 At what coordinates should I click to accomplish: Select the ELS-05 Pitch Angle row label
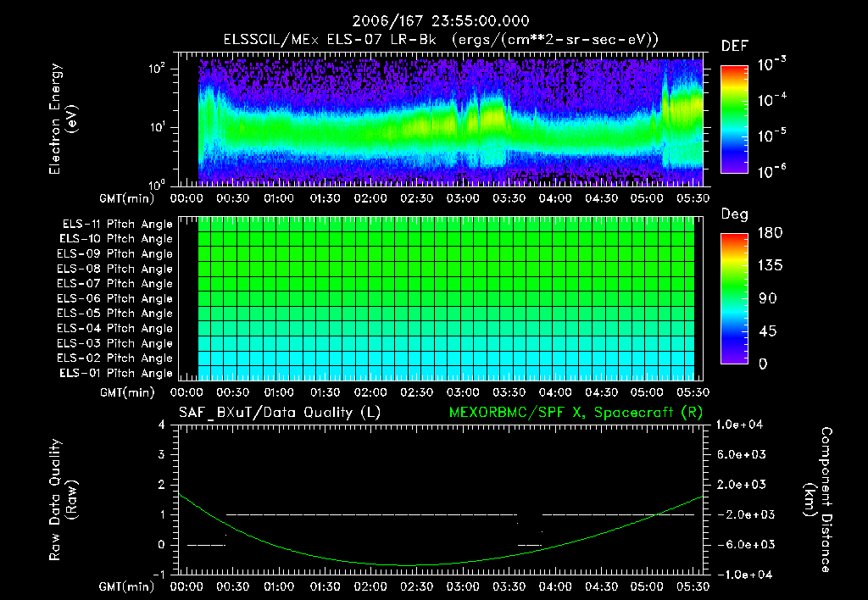pos(115,314)
